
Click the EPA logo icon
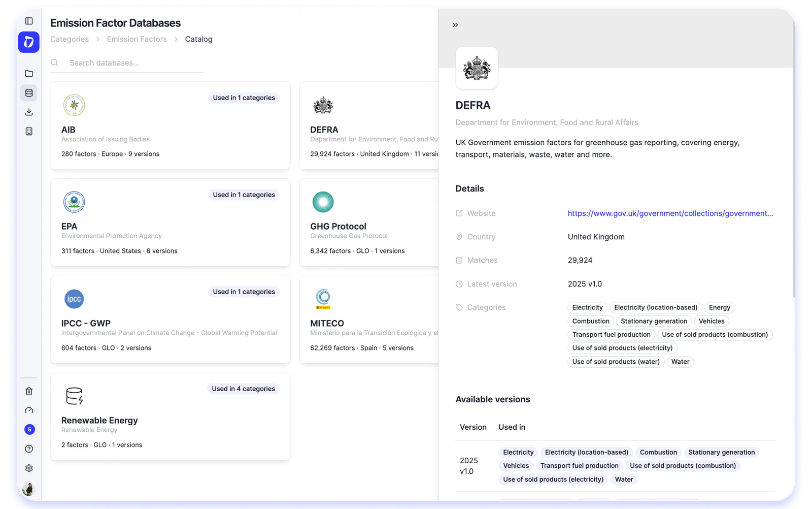(x=74, y=202)
